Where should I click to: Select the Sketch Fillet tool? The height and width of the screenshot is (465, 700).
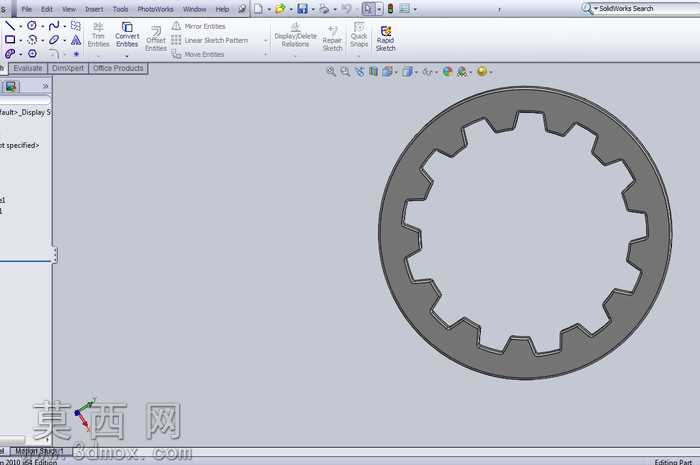click(54, 54)
